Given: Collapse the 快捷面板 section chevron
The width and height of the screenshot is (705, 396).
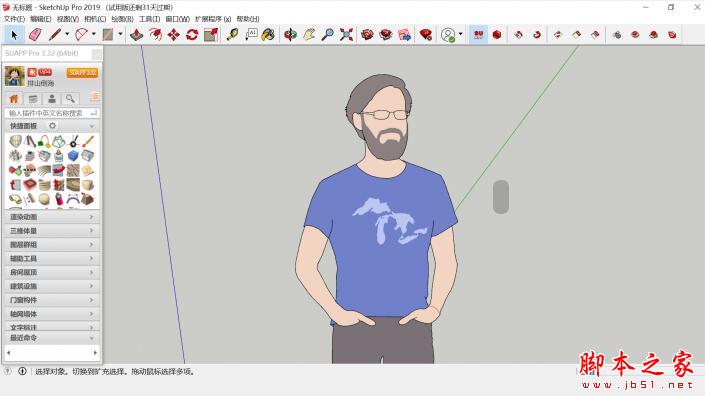Looking at the screenshot, I should click(92, 126).
